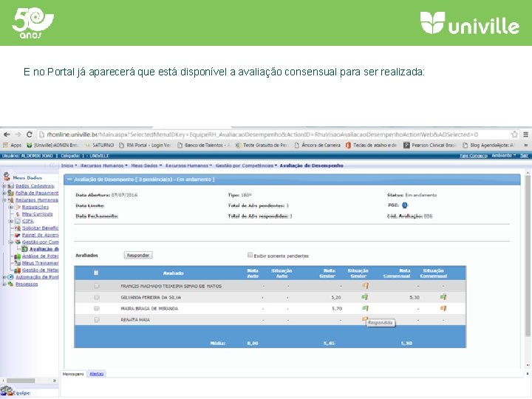532x399 pixels.
Task: Click Gilvanda's Situação Consensual green flag
Action: click(x=443, y=297)
